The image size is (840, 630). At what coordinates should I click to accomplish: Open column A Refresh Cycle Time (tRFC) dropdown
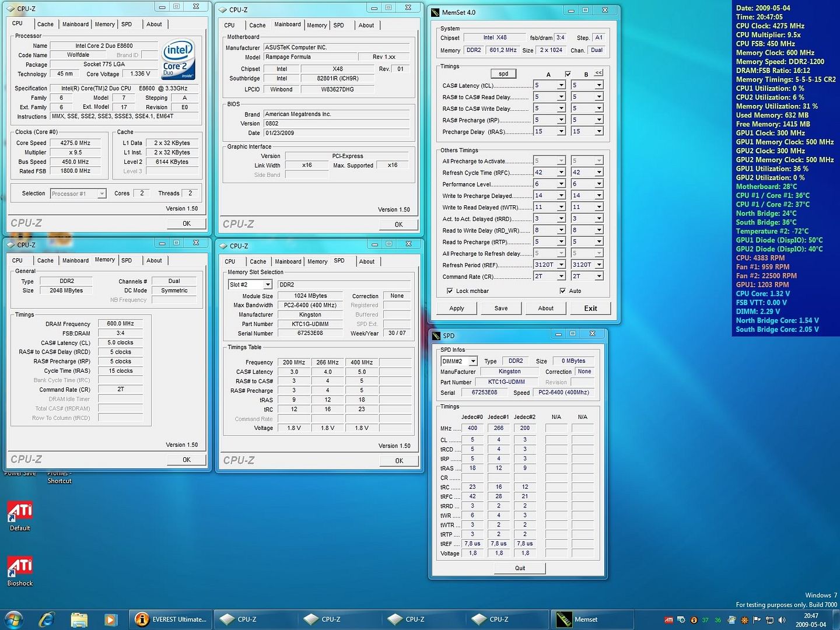[561, 172]
